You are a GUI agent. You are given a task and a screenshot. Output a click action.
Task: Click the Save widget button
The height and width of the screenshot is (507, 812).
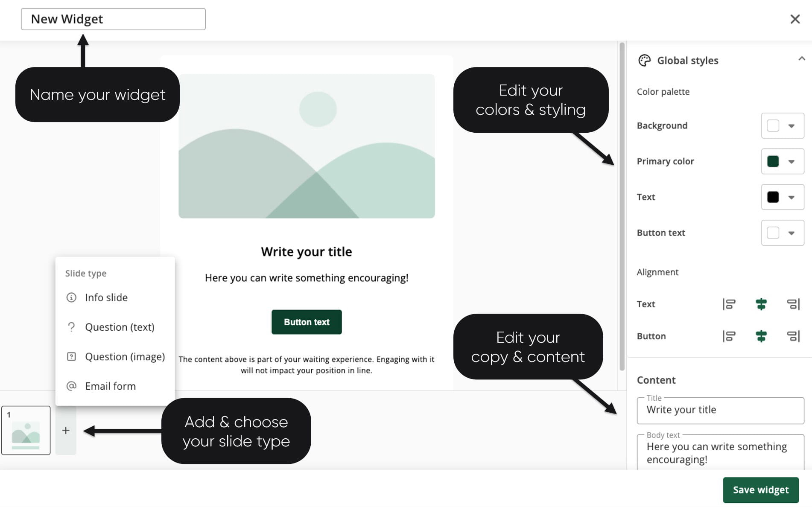point(760,490)
